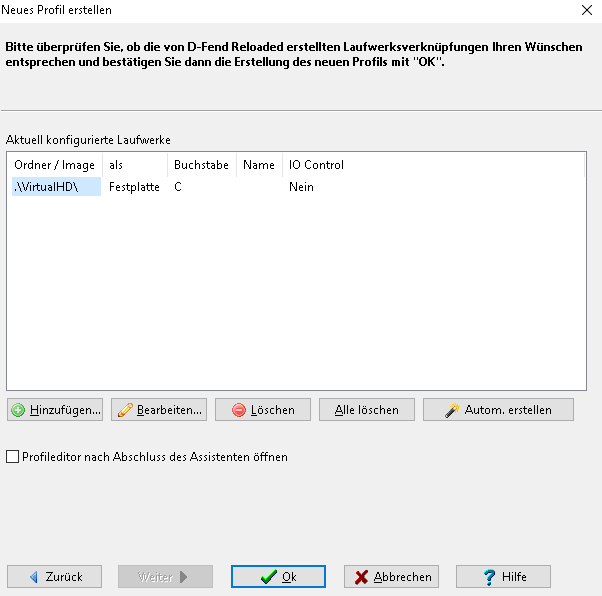Click the magic wand icon on Autom. erstellen
This screenshot has width=602, height=596.
pos(452,410)
